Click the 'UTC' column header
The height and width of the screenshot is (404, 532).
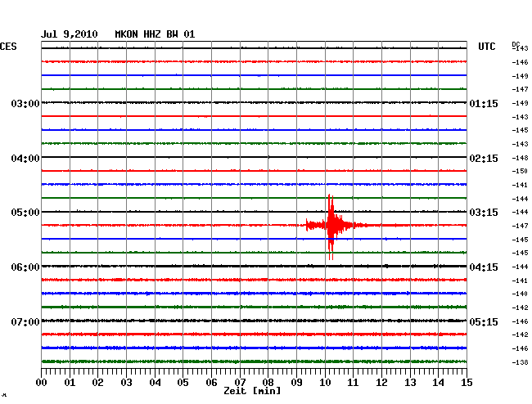click(x=486, y=47)
